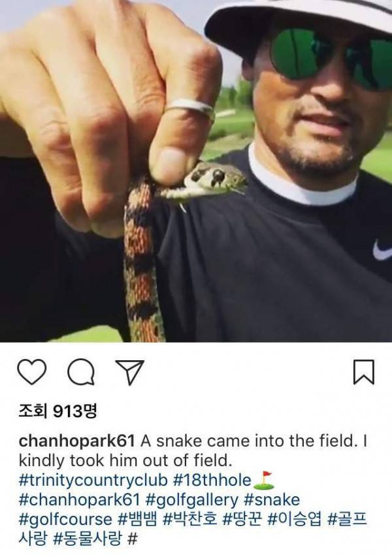
Task: Open the #18thhole hashtag
Action: 212,480
